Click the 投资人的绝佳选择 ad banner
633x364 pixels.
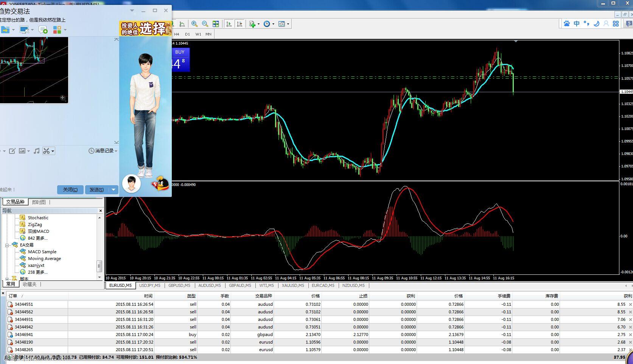click(x=145, y=28)
